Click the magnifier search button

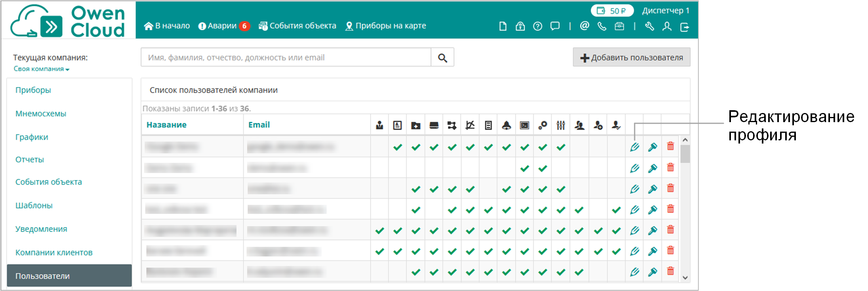tap(442, 58)
